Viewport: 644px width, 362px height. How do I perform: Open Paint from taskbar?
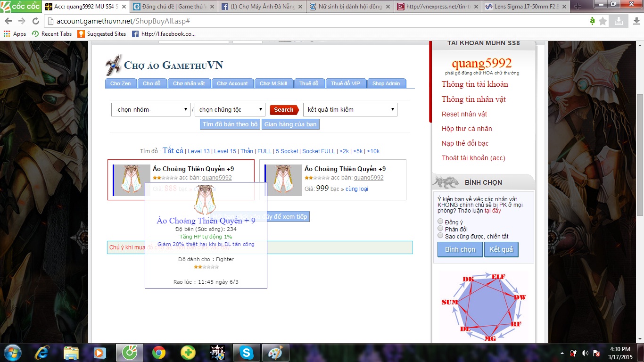275,353
